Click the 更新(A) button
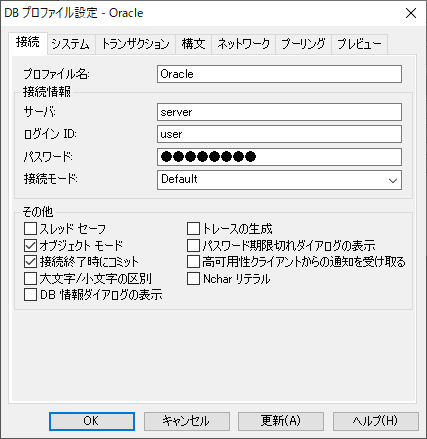The height and width of the screenshot is (439, 427). 281,421
